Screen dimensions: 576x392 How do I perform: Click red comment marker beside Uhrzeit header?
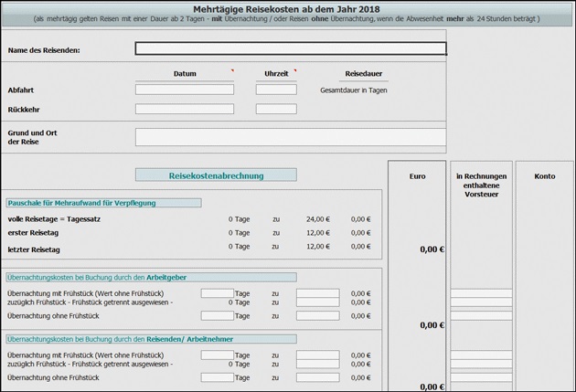(x=294, y=70)
